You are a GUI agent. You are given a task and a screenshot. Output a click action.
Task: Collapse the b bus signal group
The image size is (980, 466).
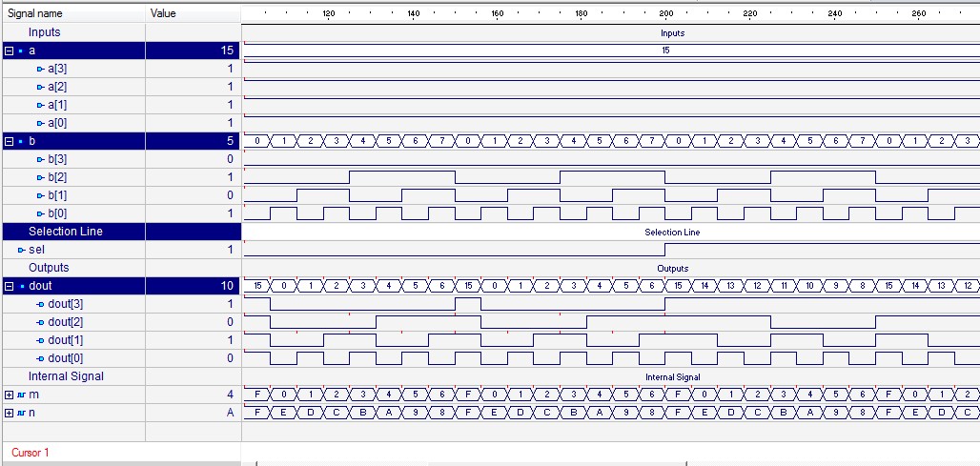point(9,141)
